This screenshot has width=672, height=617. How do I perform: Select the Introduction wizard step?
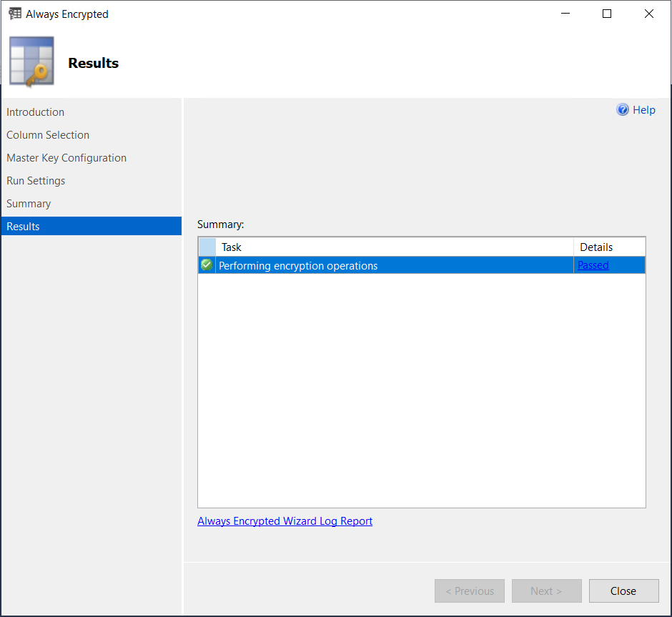[35, 112]
